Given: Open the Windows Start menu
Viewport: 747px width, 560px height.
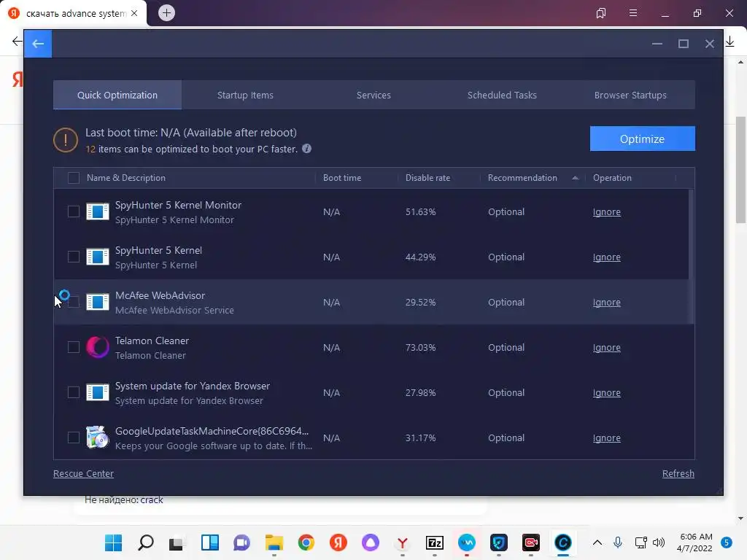Looking at the screenshot, I should point(113,542).
